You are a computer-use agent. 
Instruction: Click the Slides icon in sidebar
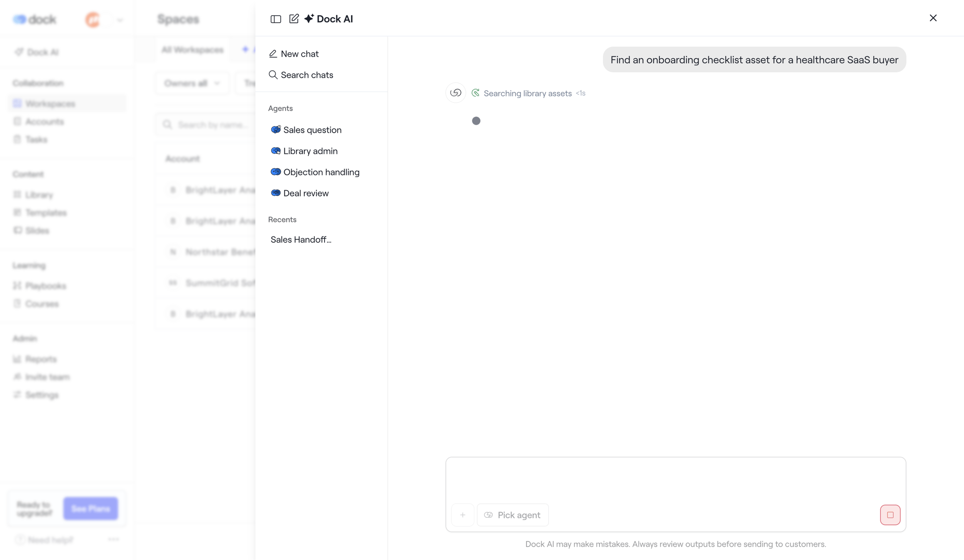(x=17, y=230)
